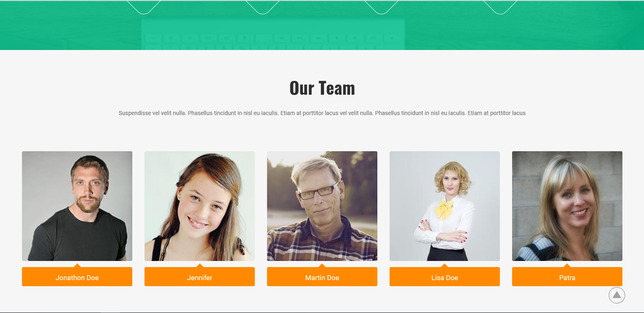644x313 pixels.
Task: Select the Martin Doe name button
Action: (x=322, y=277)
